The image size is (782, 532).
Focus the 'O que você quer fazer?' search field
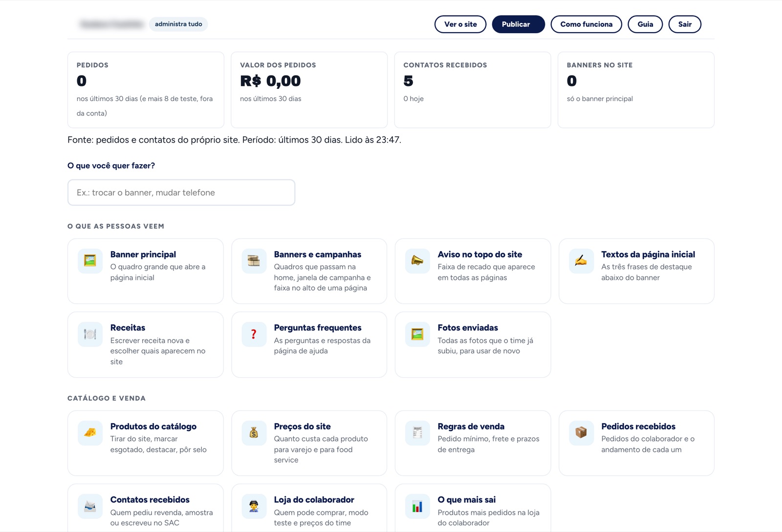point(181,192)
